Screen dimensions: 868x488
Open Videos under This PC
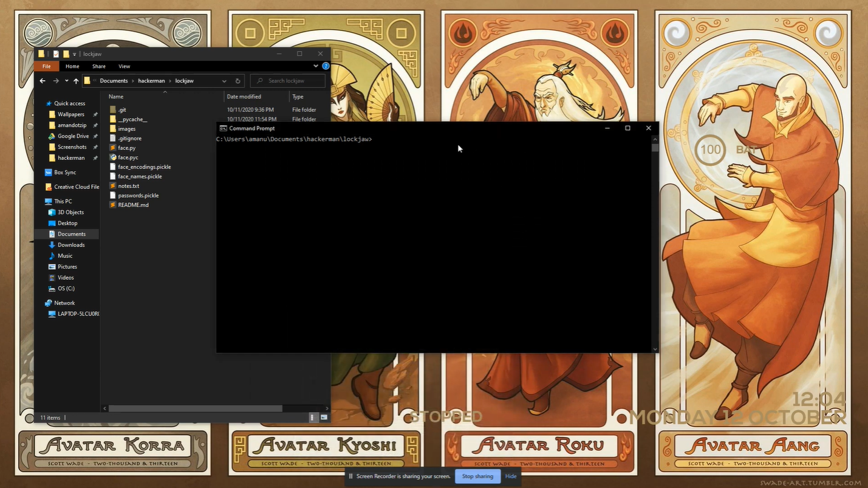66,278
